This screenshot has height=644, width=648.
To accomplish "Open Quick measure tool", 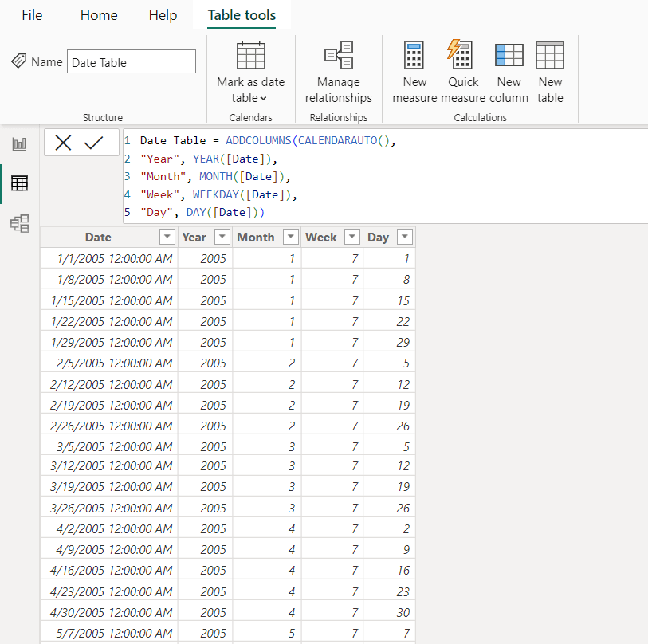I will tap(463, 72).
